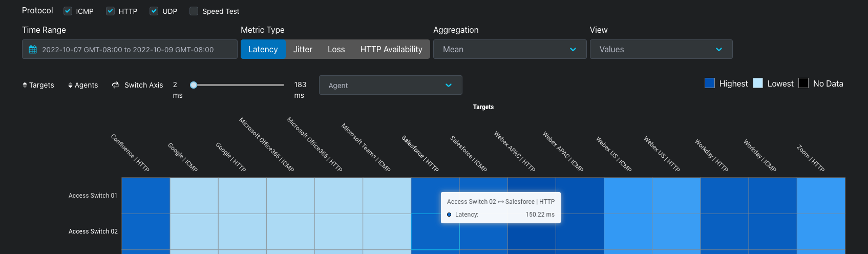Click Access Switch 02 Google ICMP cell
The width and height of the screenshot is (868, 254).
click(x=194, y=231)
